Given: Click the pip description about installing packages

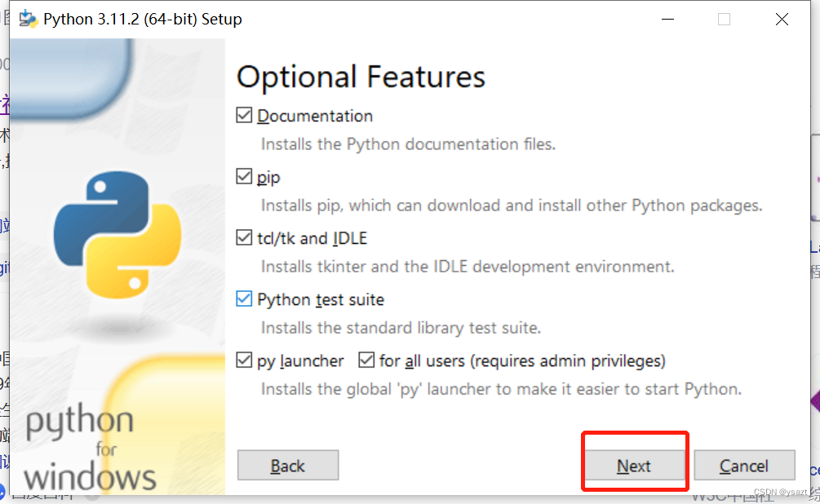Looking at the screenshot, I should pos(512,206).
